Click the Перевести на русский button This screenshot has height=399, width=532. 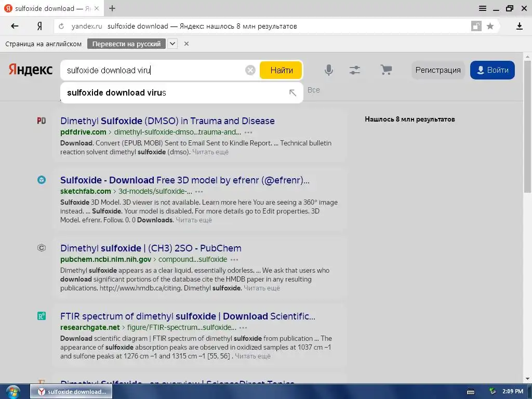click(x=127, y=44)
